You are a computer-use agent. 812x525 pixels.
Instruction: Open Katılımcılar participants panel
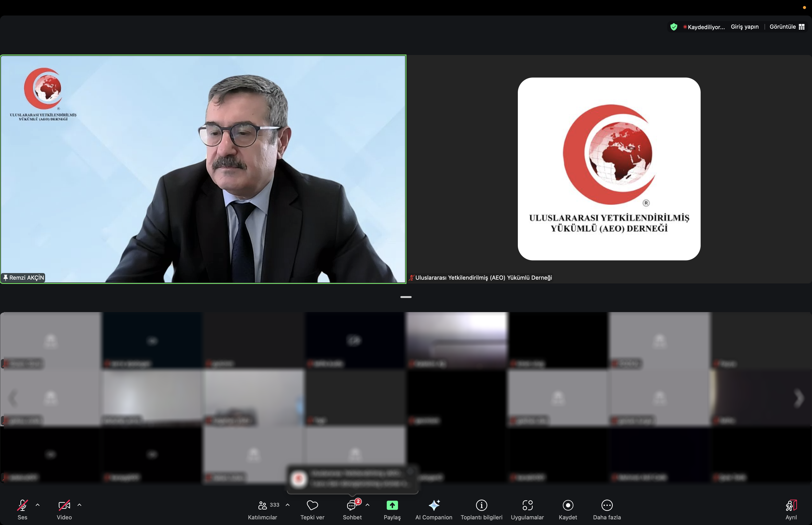click(x=262, y=505)
